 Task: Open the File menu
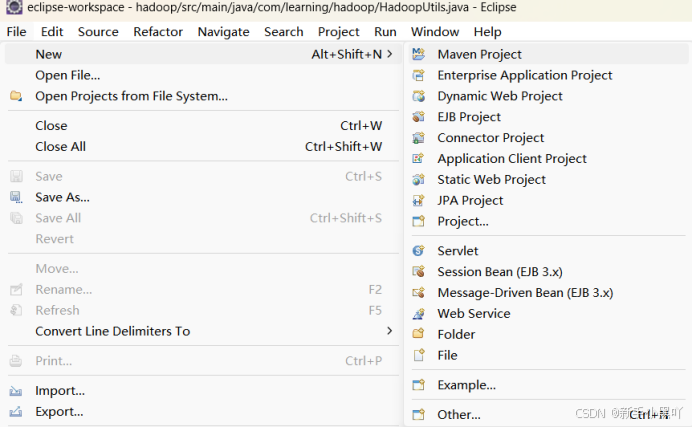pyautogui.click(x=17, y=32)
